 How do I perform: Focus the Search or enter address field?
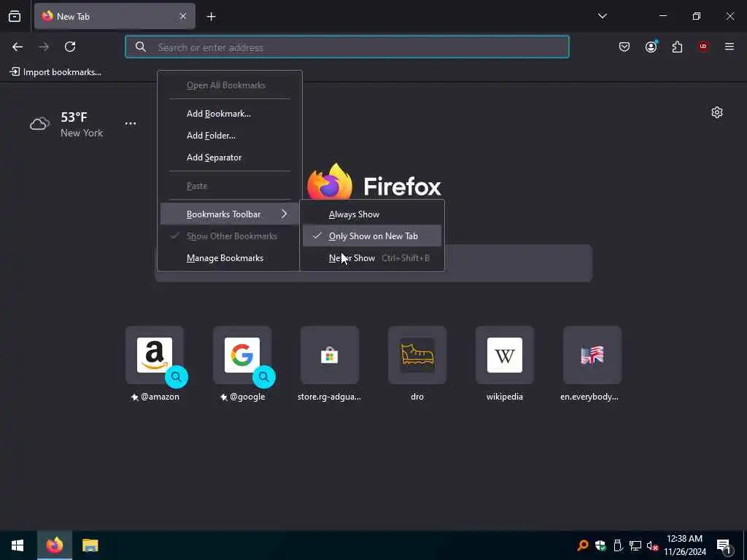[x=347, y=47]
